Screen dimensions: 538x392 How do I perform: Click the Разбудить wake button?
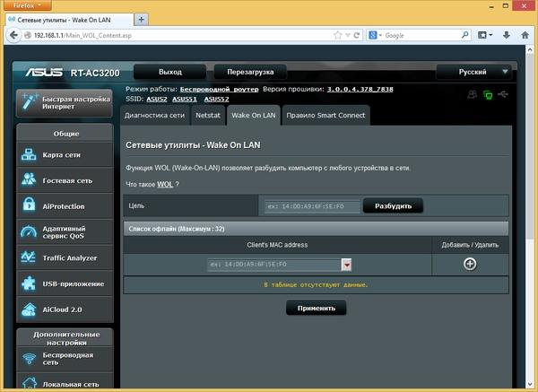pos(393,206)
